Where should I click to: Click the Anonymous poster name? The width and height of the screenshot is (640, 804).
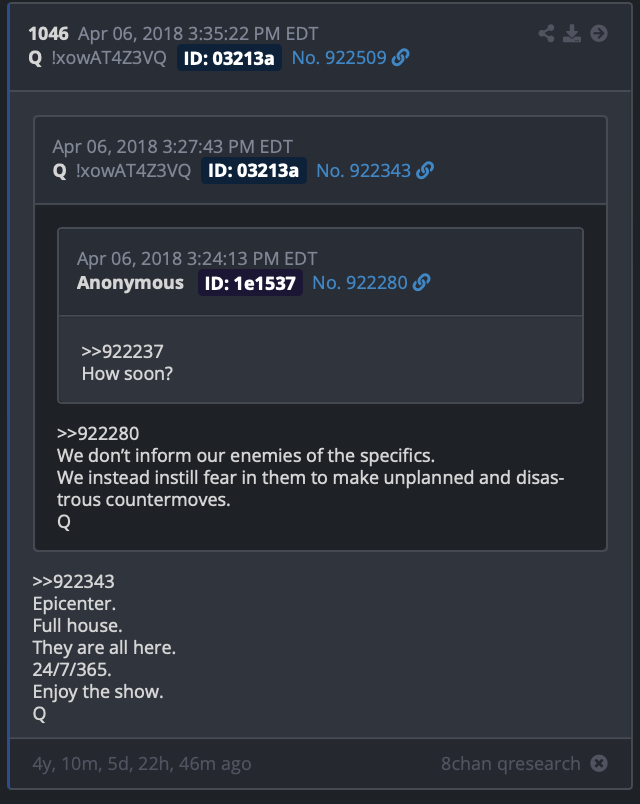click(130, 283)
